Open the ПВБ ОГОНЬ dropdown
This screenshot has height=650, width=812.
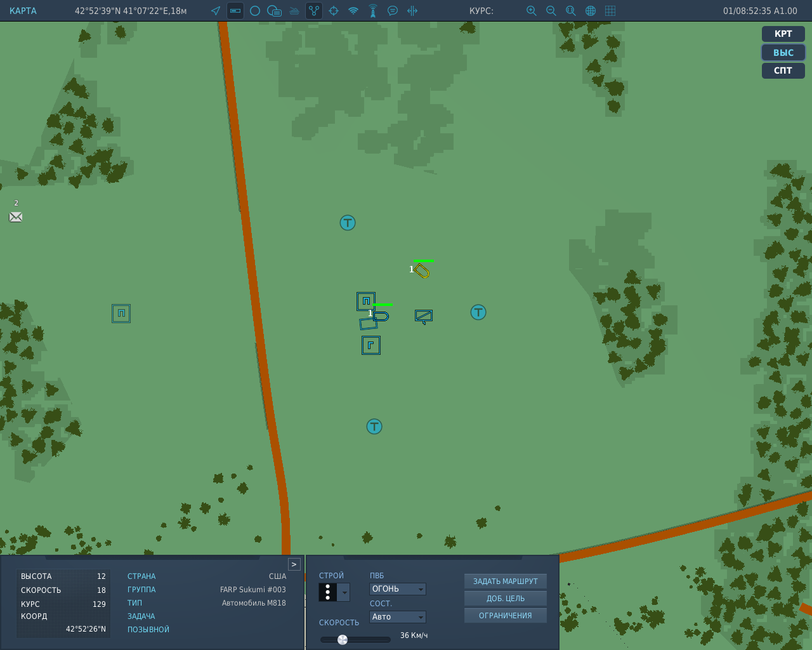click(398, 589)
